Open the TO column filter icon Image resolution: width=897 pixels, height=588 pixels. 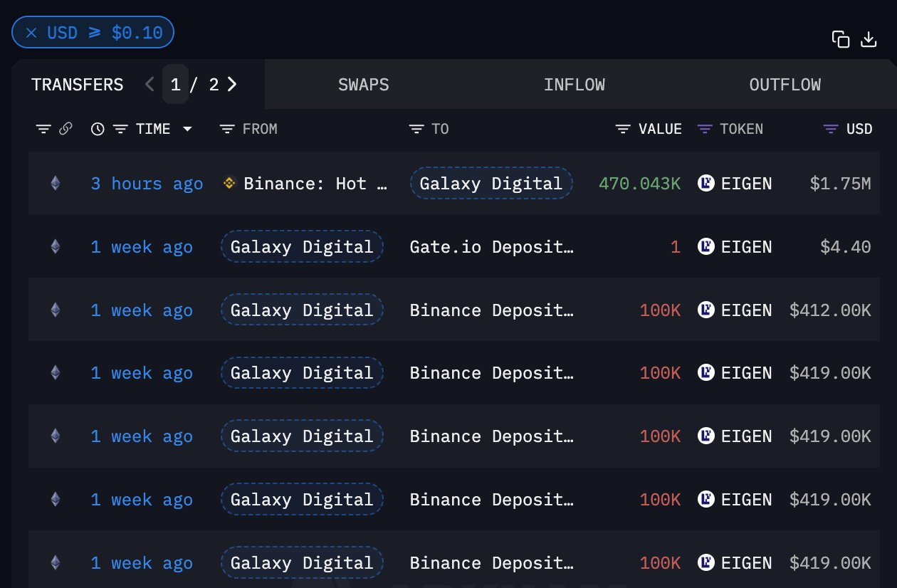point(416,129)
